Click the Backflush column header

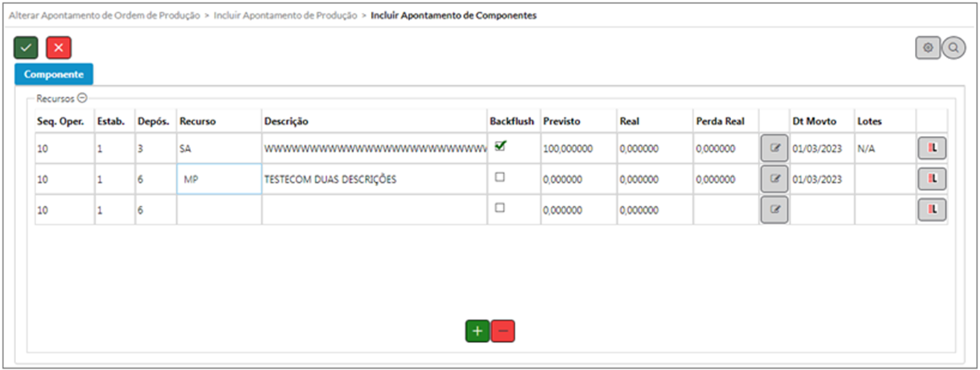point(512,121)
